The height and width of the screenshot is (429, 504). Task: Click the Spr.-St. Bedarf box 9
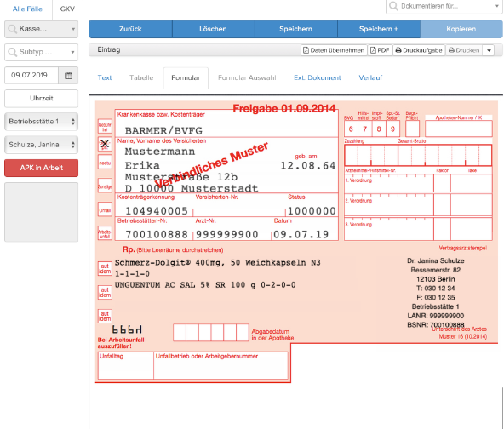(x=392, y=129)
